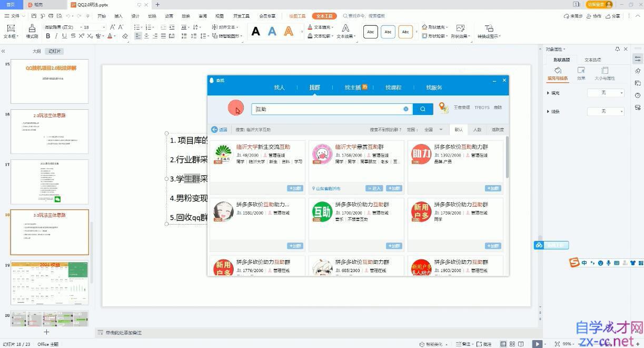This screenshot has width=644, height=348.
Task: Switch to 找课程 tab in QQ window
Action: [393, 88]
